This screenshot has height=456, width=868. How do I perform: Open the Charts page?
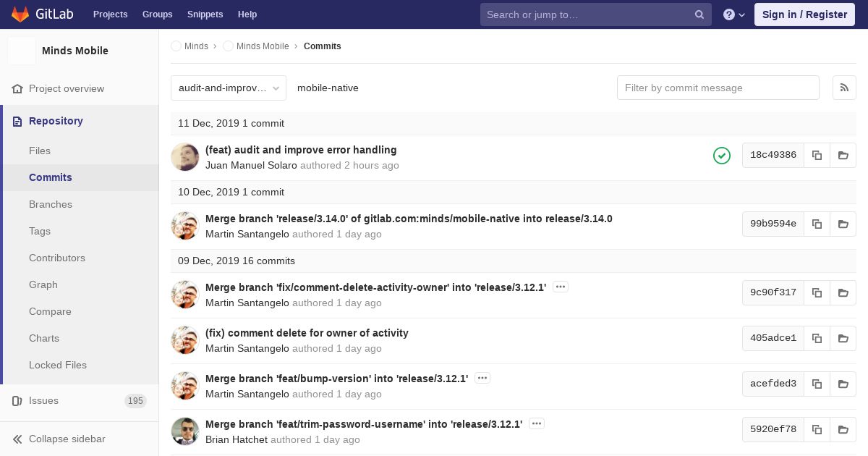(x=44, y=338)
